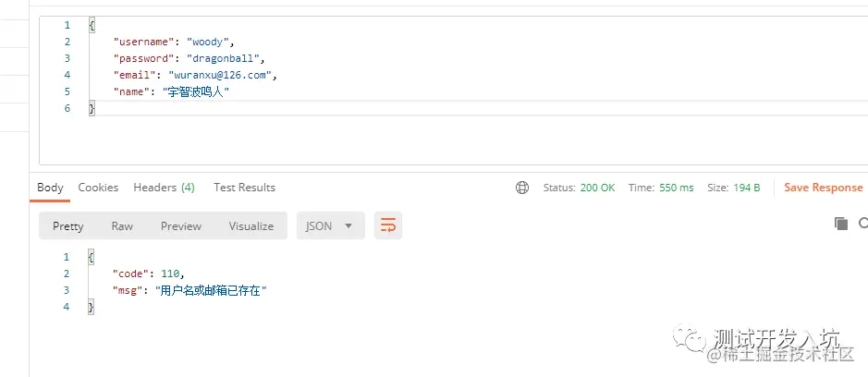This screenshot has height=377, width=868.
Task: Click the response line containing "msg"
Action: point(189,290)
